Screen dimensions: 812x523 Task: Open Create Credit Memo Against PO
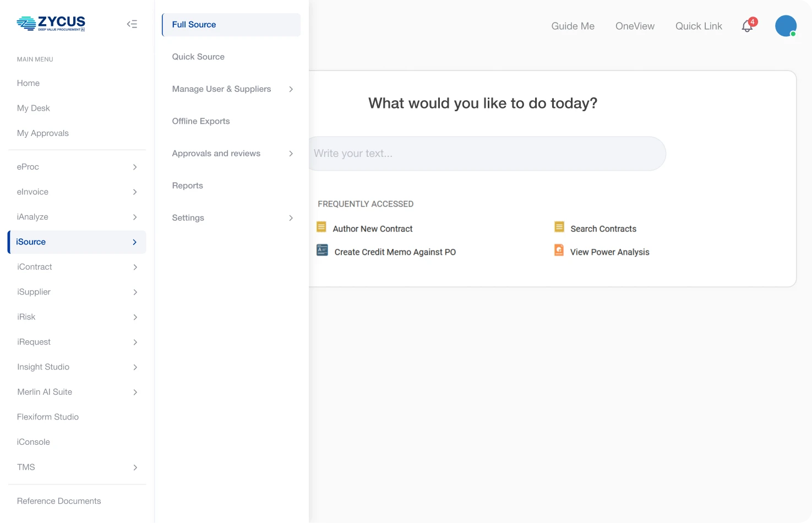pos(395,252)
